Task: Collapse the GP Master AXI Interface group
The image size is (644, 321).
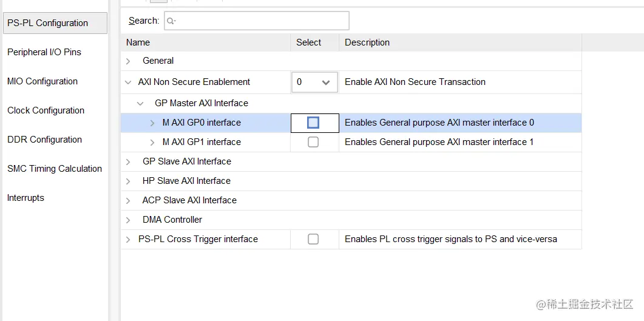Action: tap(140, 104)
